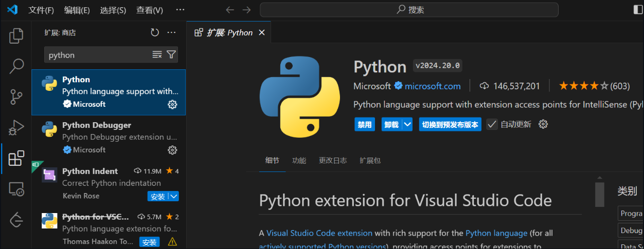Viewport: 644px width, 249px height.
Task: Click the VS Code logo icon
Action: (x=12, y=9)
